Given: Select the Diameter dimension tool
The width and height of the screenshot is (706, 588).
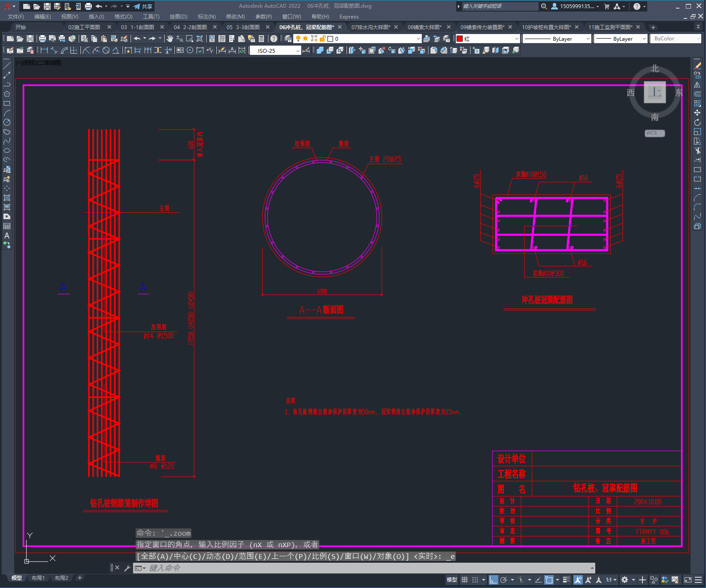Looking at the screenshot, I should 106,50.
